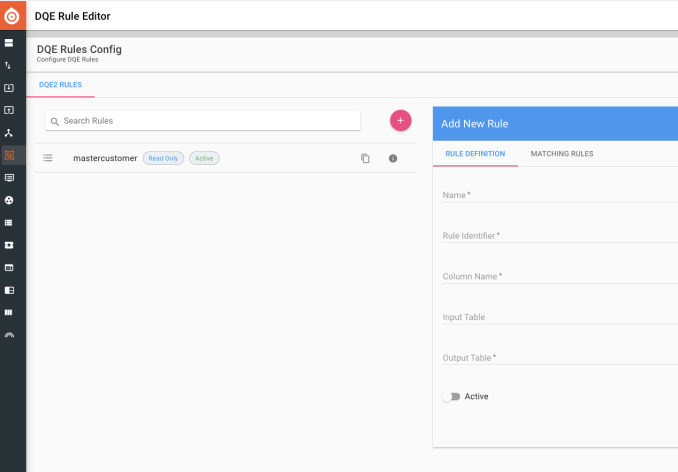
Task: Click the gauge icon at sidebar bottom
Action: [x=9, y=334]
